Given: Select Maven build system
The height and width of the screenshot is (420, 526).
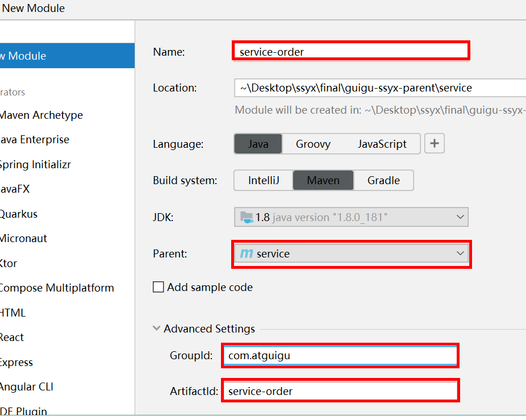Looking at the screenshot, I should [323, 180].
